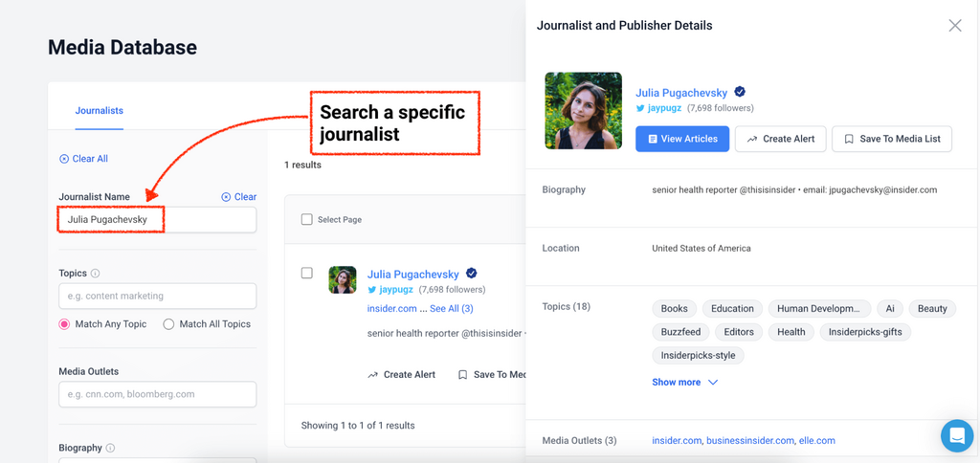This screenshot has width=980, height=463.
Task: Open the businessinsider.com outlet link
Action: point(750,441)
